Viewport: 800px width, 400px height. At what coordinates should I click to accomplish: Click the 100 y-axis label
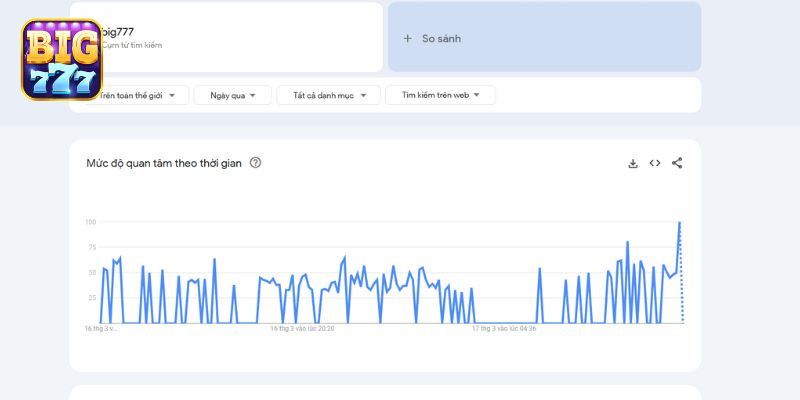(90, 222)
